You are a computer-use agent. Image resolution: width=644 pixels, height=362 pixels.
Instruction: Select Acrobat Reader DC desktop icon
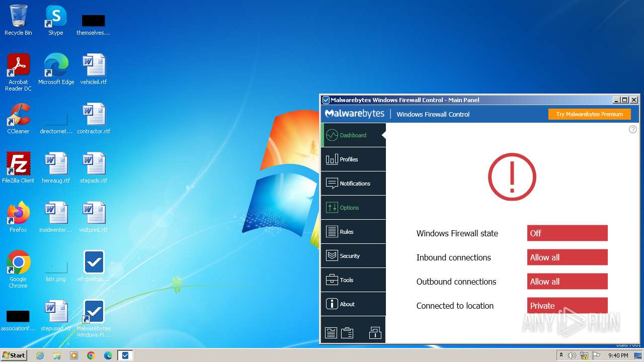(18, 72)
